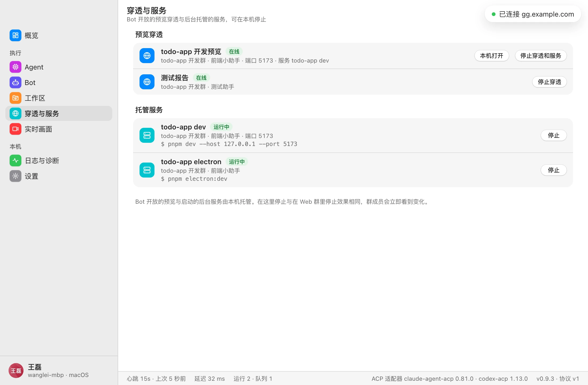Click wanglei-mbp · macOS host label
The height and width of the screenshot is (385, 588).
pyautogui.click(x=58, y=375)
